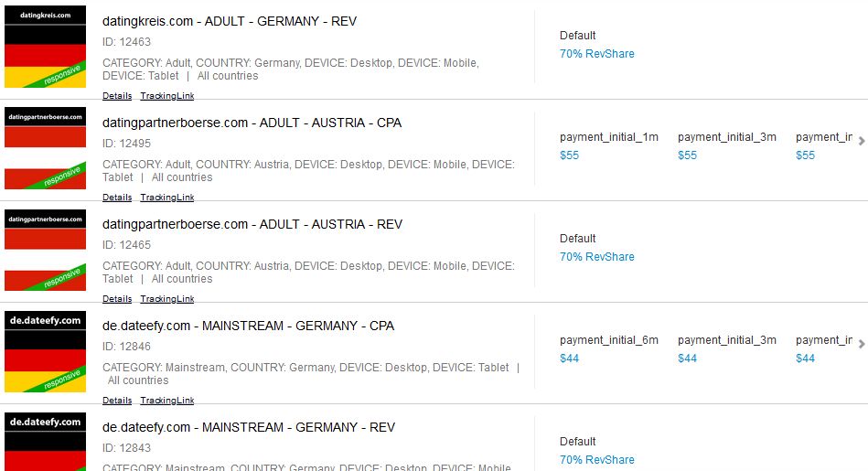This screenshot has height=471, width=868.
Task: Click the $44 payment_initial_6m payout
Action: click(570, 359)
